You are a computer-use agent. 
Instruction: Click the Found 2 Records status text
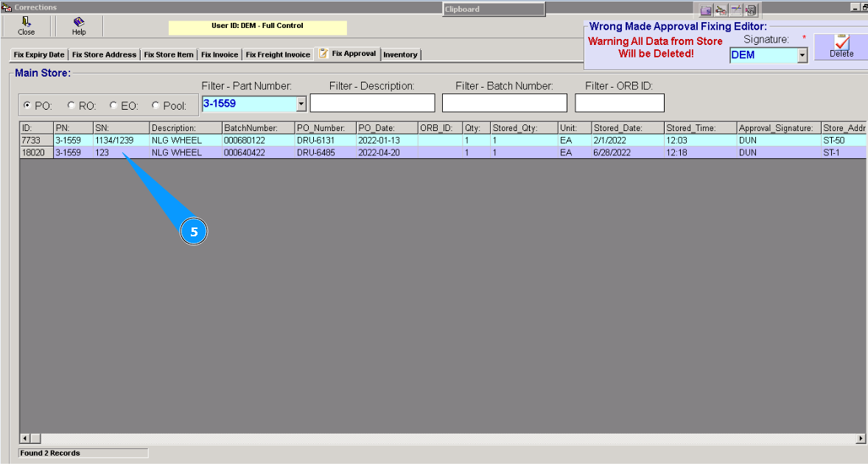click(50, 453)
